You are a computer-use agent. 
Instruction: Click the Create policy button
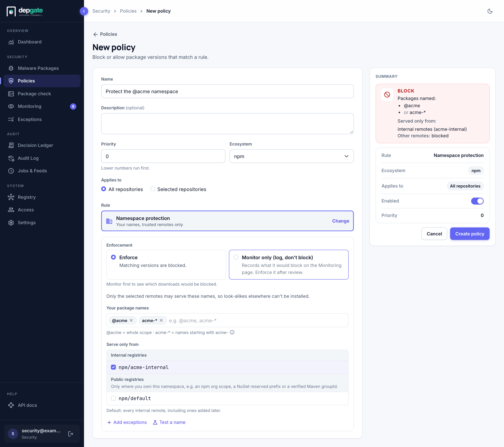click(x=469, y=234)
